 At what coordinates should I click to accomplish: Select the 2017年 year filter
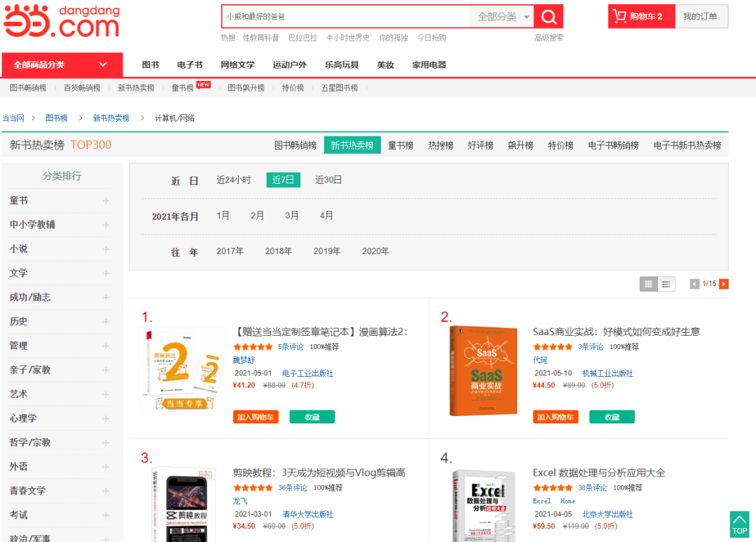point(230,252)
